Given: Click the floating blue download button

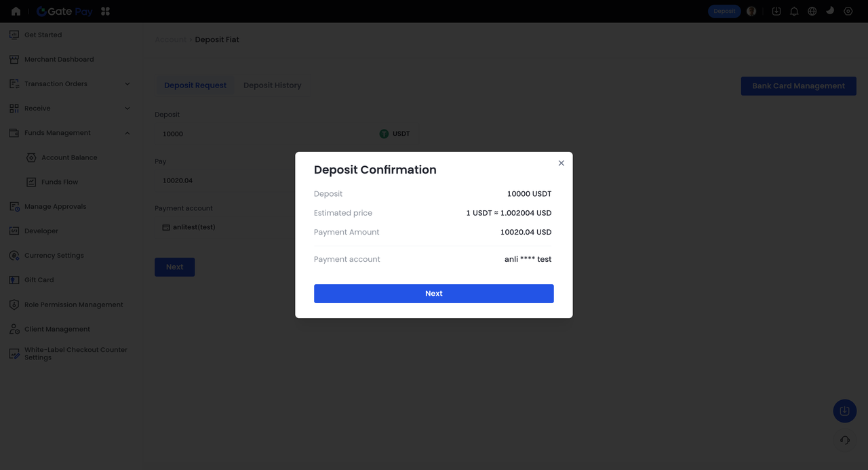Looking at the screenshot, I should 844,411.
